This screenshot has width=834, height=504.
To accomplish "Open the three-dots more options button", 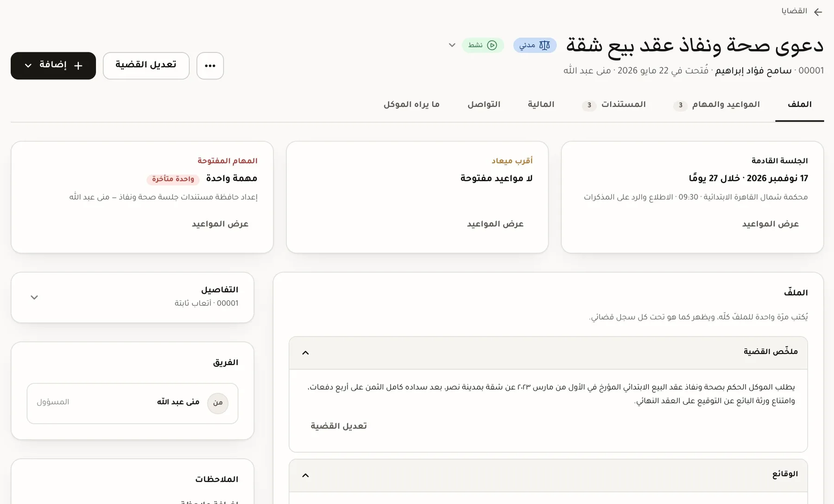I will pos(210,66).
